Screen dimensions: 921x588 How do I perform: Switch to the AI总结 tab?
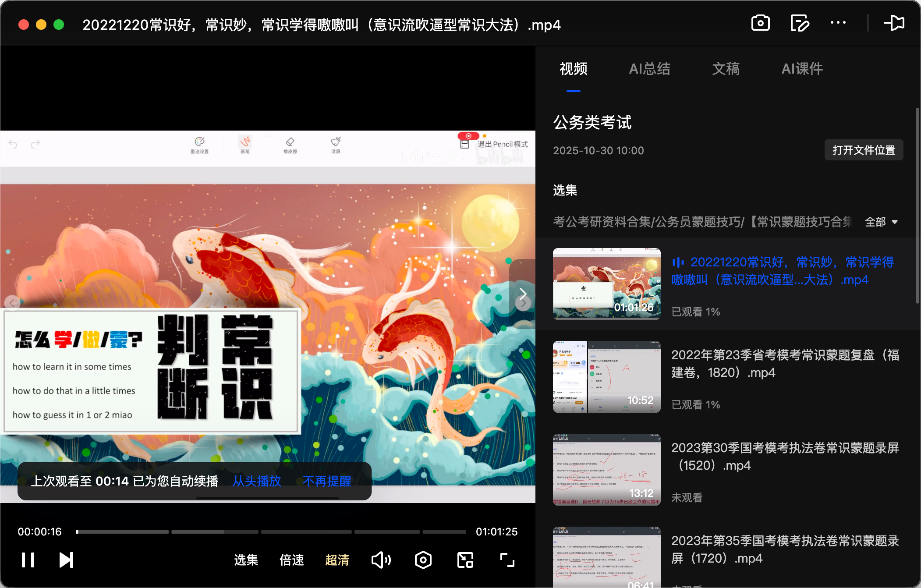tap(650, 69)
